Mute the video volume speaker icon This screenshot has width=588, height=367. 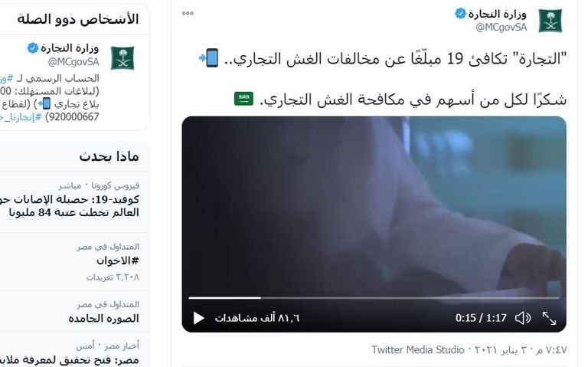click(x=523, y=318)
